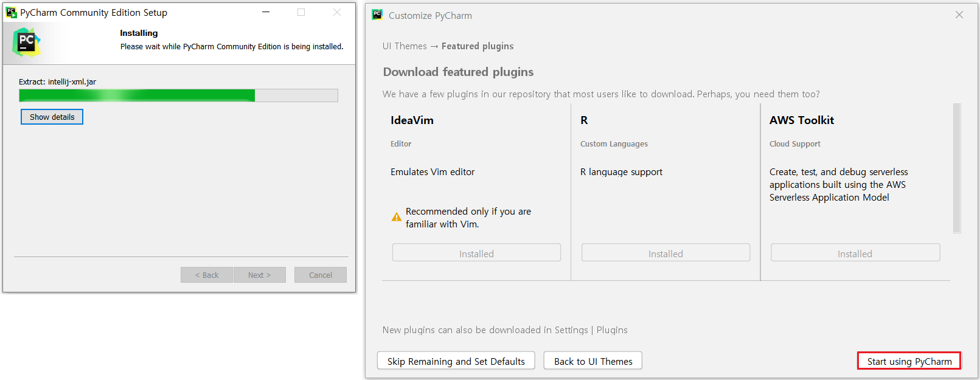This screenshot has width=980, height=380.
Task: Click 'Custom Languages' category label
Action: point(614,144)
